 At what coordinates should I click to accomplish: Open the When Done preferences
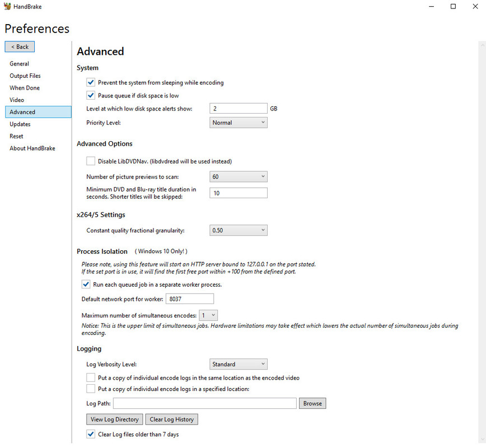point(25,88)
